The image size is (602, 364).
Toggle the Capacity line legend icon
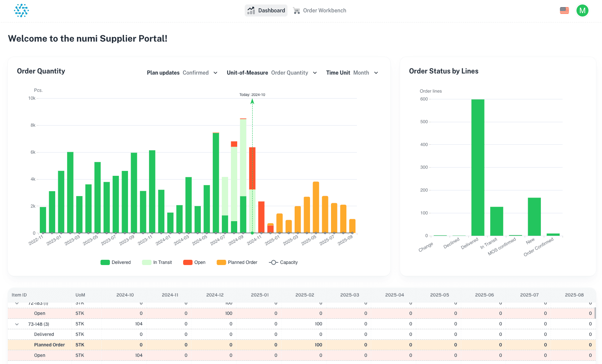point(274,262)
